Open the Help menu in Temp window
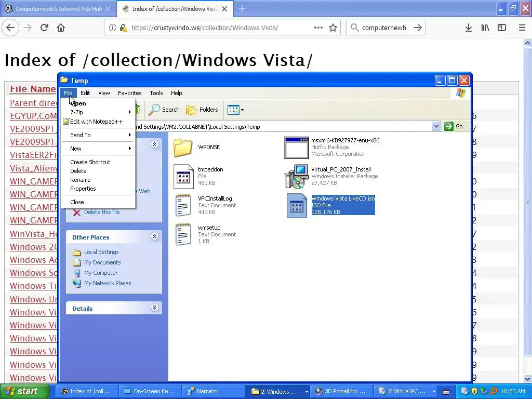 click(177, 93)
